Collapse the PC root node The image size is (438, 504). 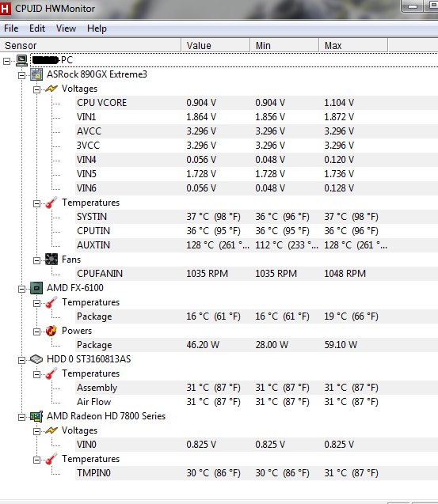point(7,61)
